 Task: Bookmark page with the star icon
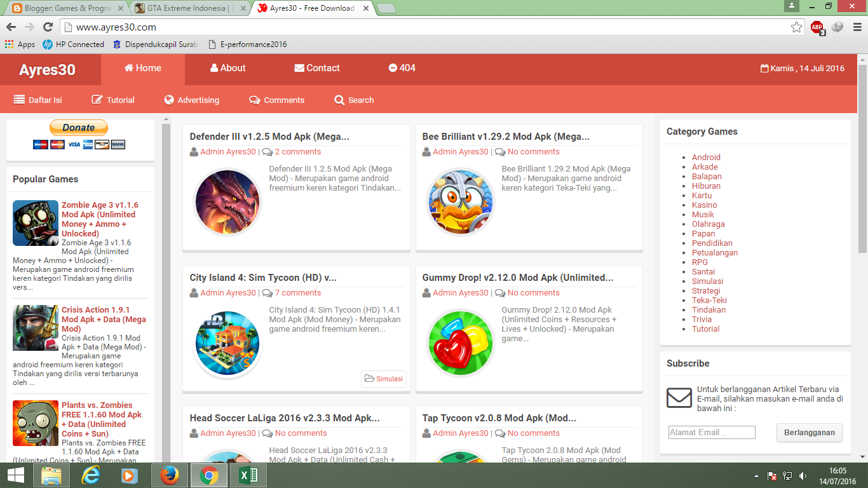(796, 27)
